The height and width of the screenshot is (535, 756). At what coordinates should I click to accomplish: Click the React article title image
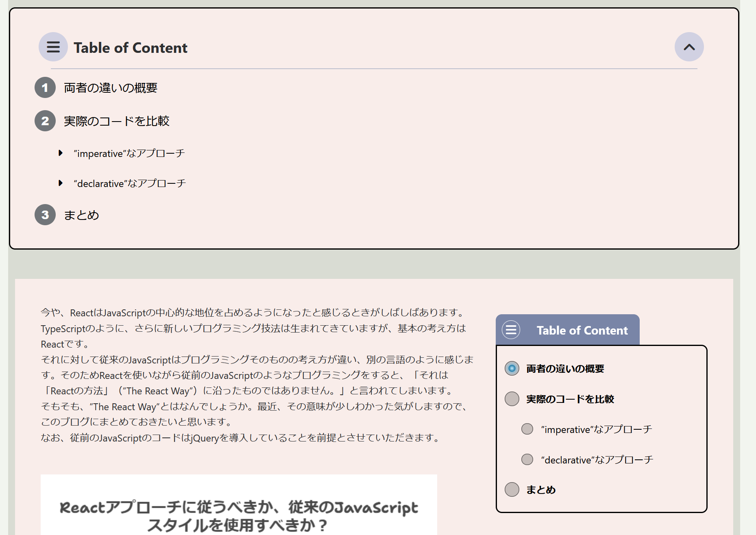239,505
